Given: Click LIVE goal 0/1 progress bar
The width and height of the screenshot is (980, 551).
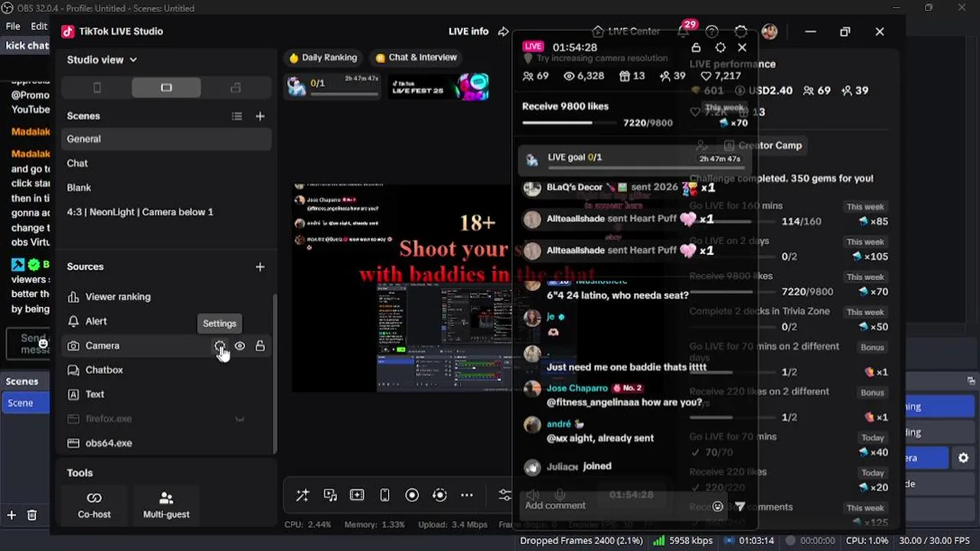Looking at the screenshot, I should coord(645,167).
